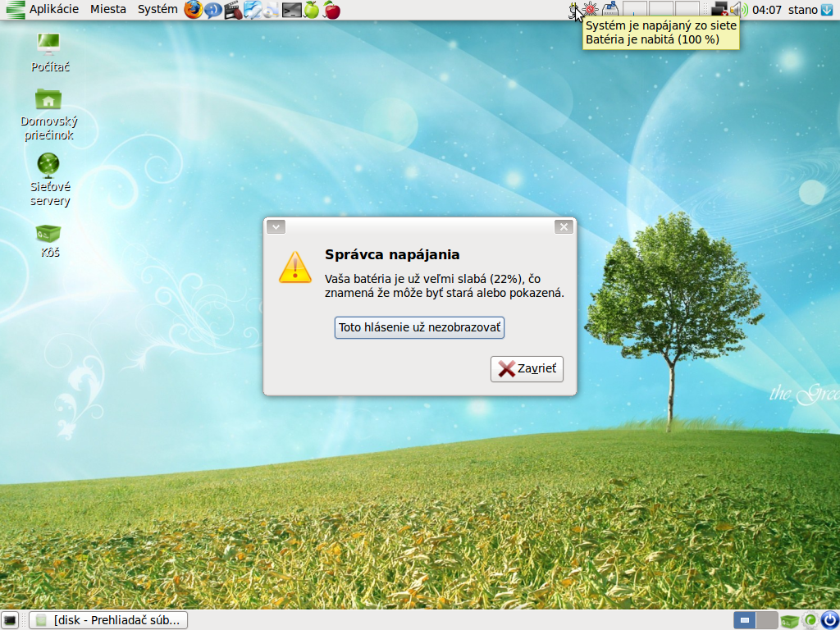The height and width of the screenshot is (630, 840).
Task: Open the Systém menu
Action: 157,9
